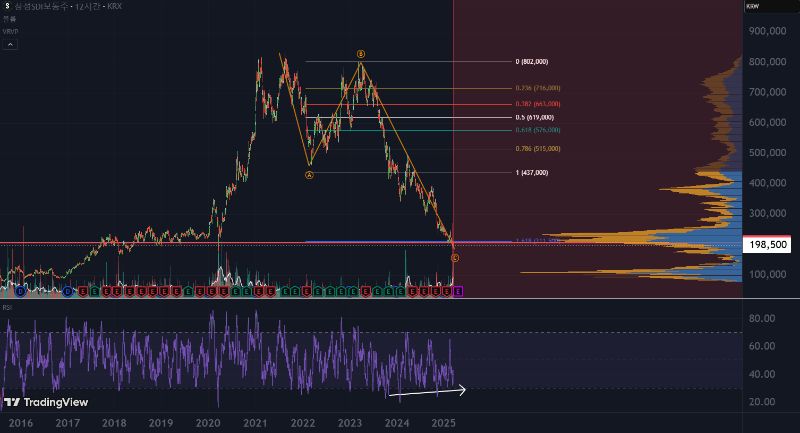This screenshot has width=800, height=433.
Task: Select the VRVP indicator label
Action: (10, 32)
